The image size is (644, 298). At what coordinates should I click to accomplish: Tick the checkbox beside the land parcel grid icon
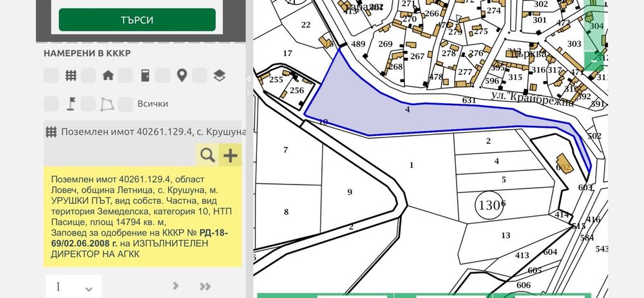coord(52,75)
